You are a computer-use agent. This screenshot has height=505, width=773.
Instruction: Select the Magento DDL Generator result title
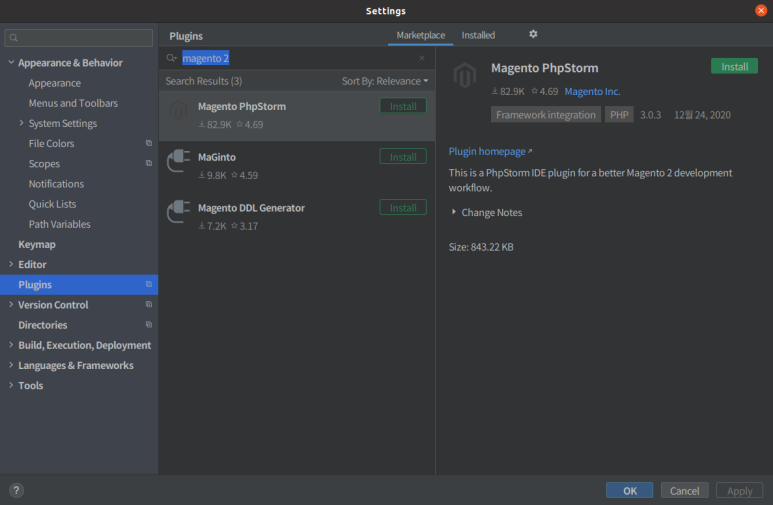point(251,208)
